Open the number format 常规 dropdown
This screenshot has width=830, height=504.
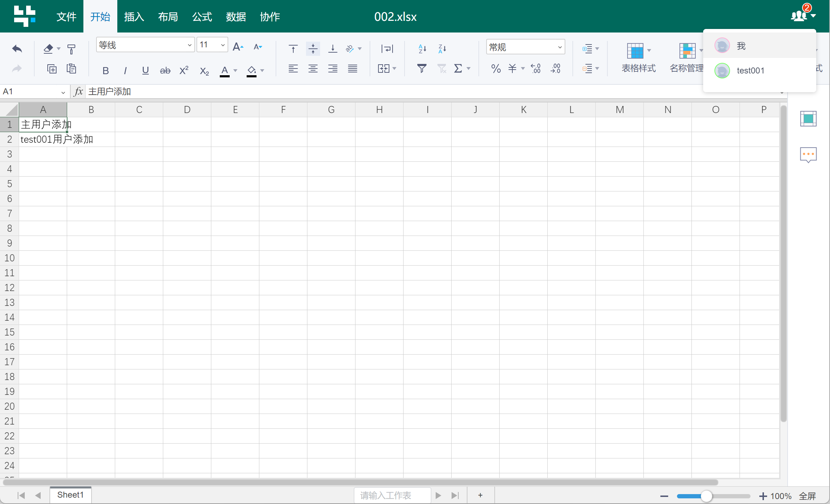[x=525, y=47]
